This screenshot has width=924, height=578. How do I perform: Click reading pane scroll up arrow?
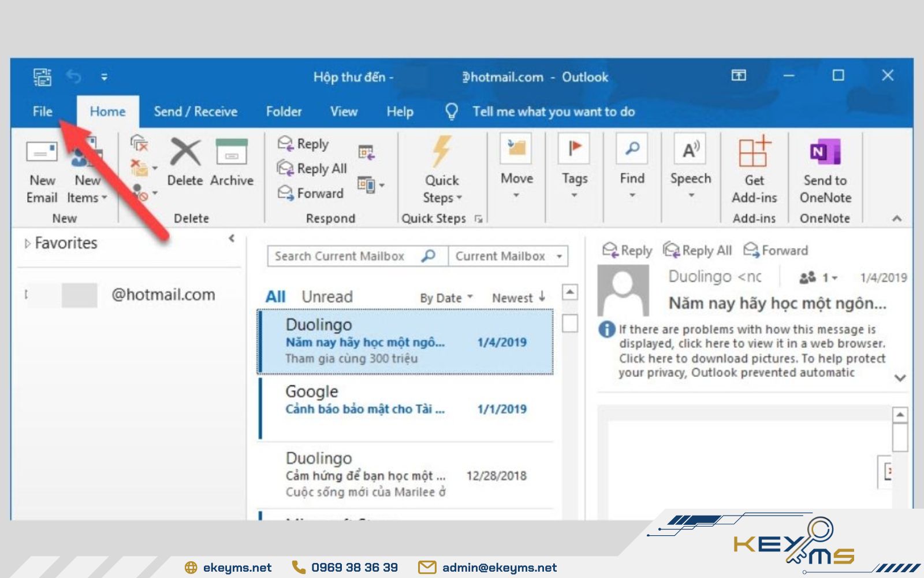pos(900,414)
